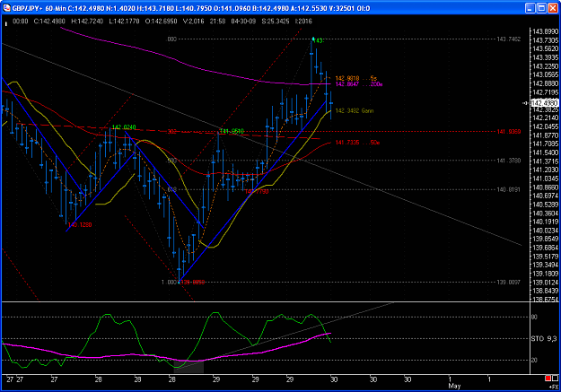Image resolution: width=561 pixels, height=392 pixels.
Task: Click the green 142.0240 swing high label
Action: (124, 127)
